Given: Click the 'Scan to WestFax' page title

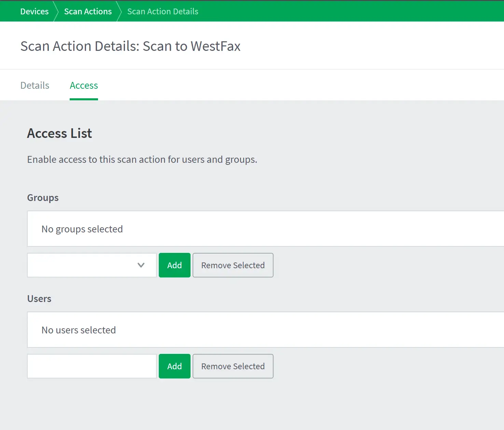Looking at the screenshot, I should pyautogui.click(x=130, y=46).
